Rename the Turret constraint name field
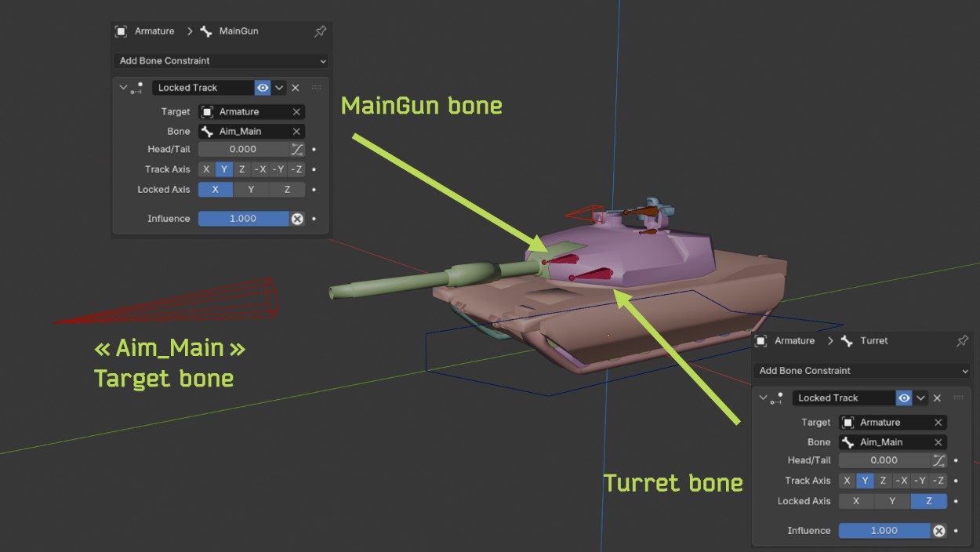 844,398
